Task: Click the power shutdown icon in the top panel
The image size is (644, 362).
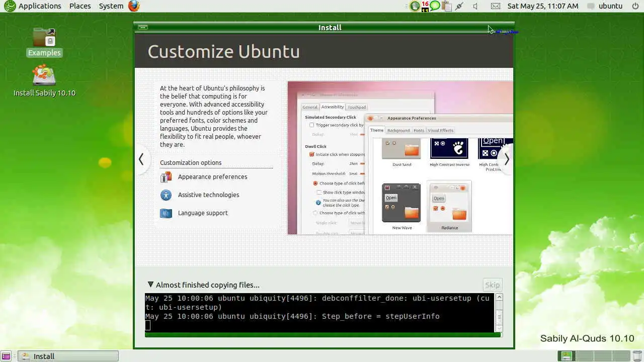Action: [x=636, y=6]
